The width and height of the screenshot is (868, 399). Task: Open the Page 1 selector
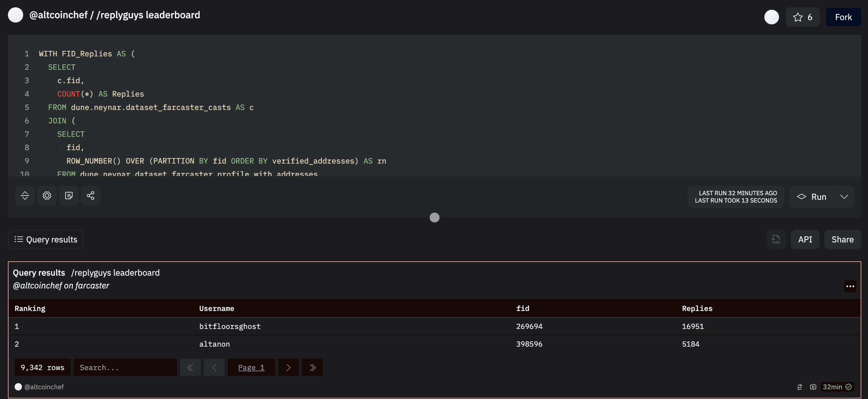pos(251,367)
